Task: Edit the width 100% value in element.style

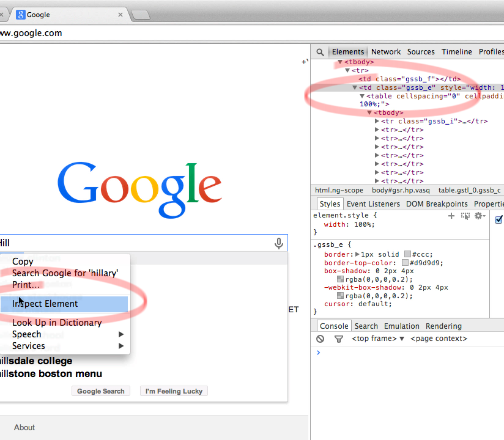Action: [x=364, y=224]
